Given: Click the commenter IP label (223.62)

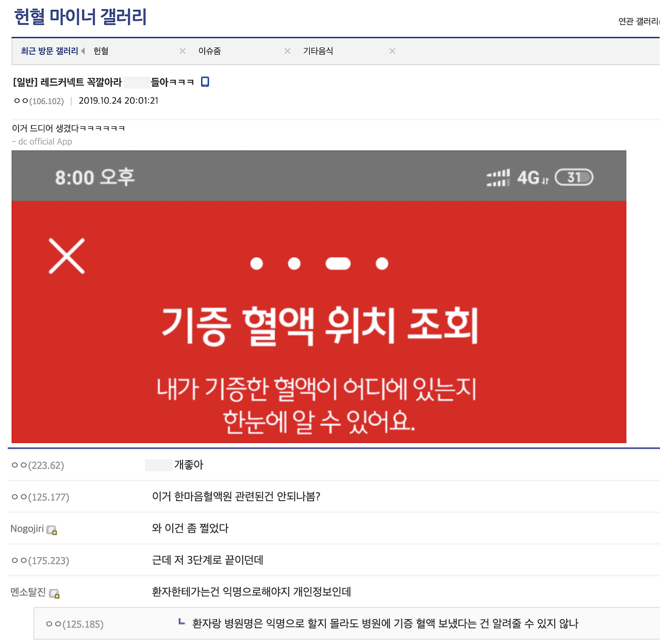Looking at the screenshot, I should (x=38, y=465).
